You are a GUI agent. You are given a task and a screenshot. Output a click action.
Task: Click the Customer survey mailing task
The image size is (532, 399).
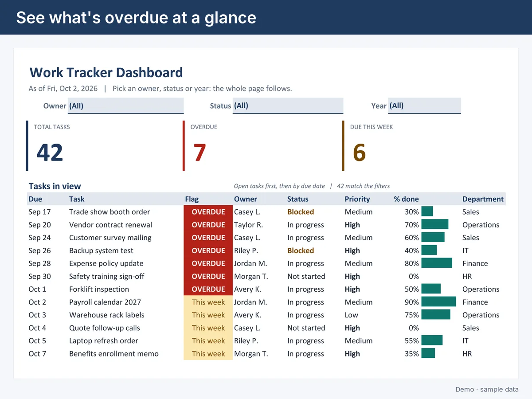click(x=110, y=238)
